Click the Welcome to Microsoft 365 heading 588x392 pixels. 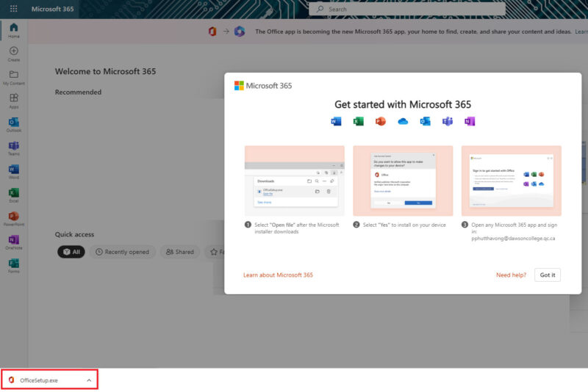click(105, 71)
